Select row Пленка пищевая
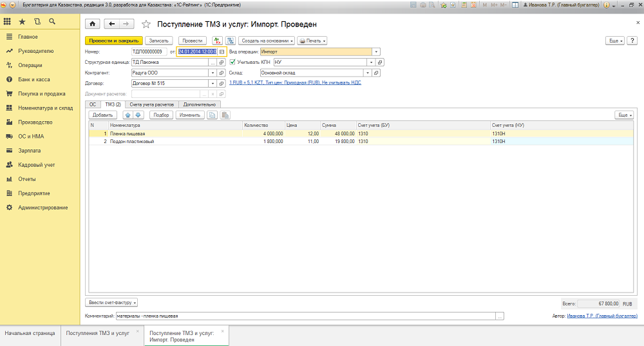The width and height of the screenshot is (644, 346). click(x=361, y=133)
